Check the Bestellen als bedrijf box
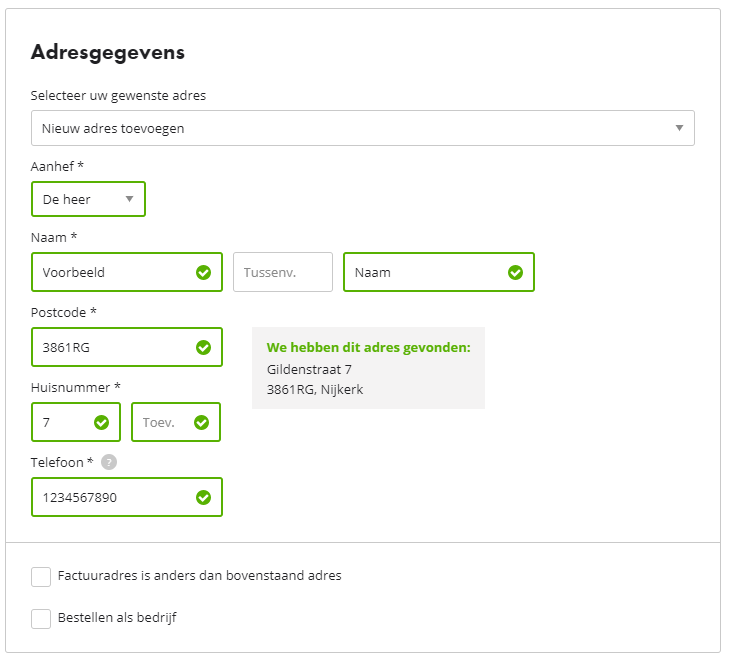The height and width of the screenshot is (661, 729). click(41, 619)
